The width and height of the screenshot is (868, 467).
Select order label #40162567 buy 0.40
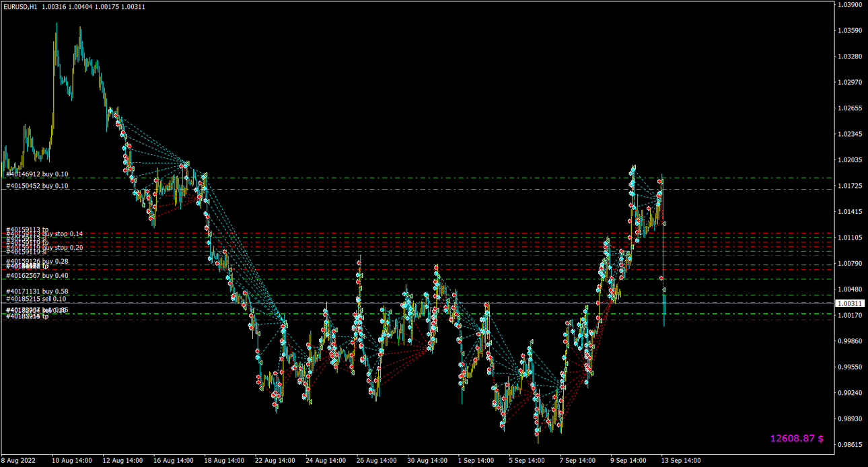tap(37, 275)
